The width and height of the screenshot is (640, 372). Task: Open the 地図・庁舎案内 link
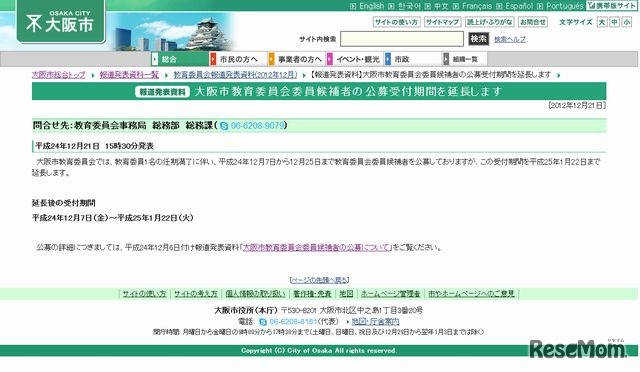(376, 322)
